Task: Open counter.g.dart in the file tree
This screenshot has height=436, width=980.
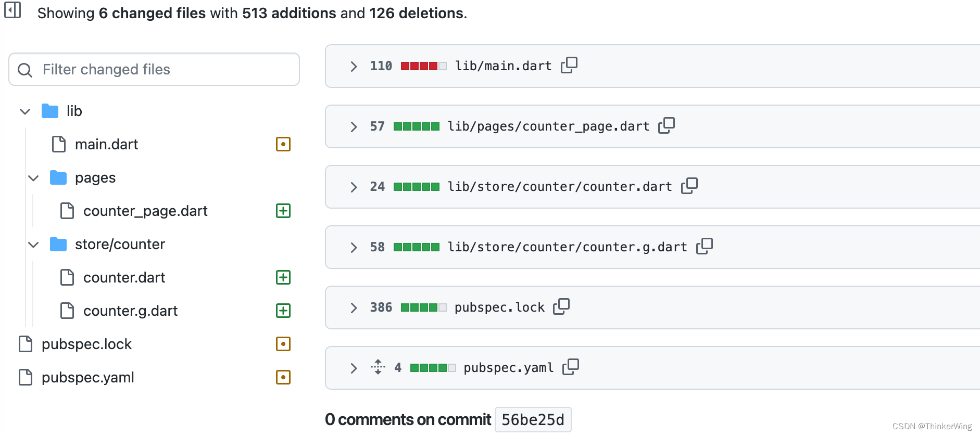Action: (130, 311)
